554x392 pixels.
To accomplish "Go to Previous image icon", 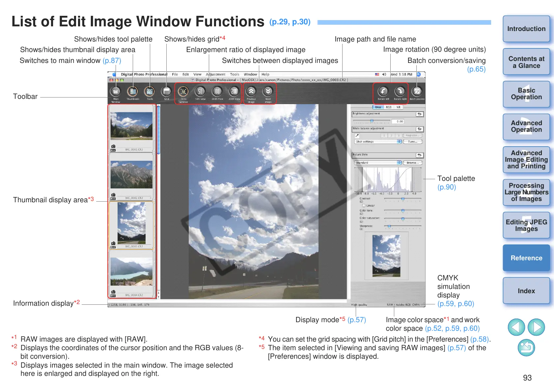I will point(251,92).
